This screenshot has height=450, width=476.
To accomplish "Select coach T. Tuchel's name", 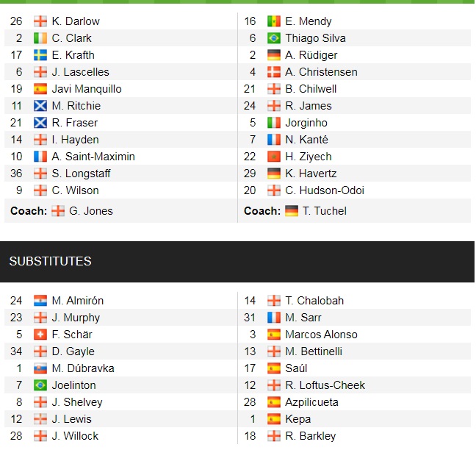I will tap(325, 211).
